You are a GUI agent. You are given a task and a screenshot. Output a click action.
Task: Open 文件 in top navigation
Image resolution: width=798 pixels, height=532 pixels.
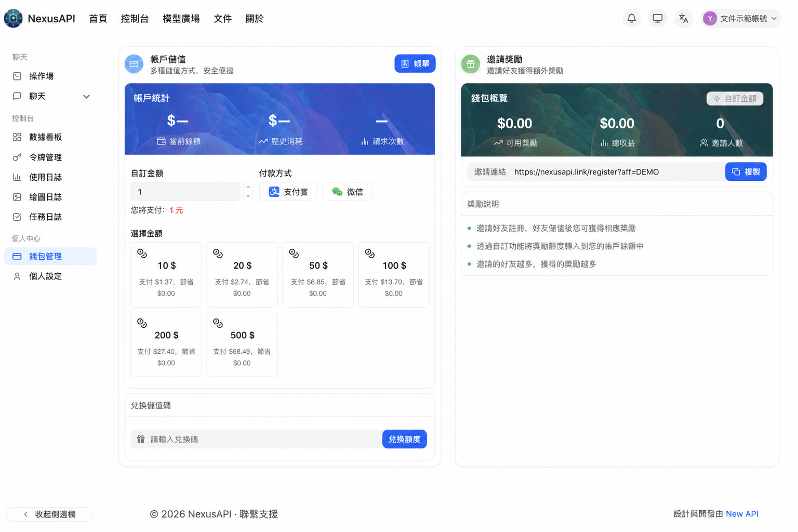(222, 19)
